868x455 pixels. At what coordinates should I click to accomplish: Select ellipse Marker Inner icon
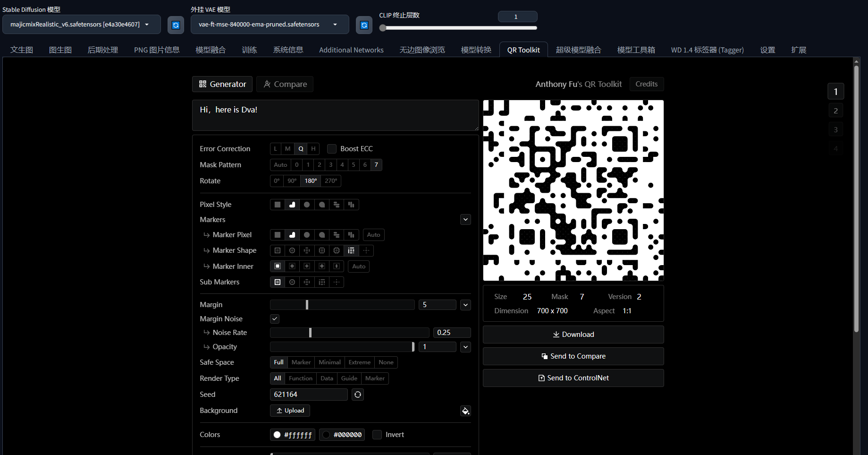click(337, 266)
